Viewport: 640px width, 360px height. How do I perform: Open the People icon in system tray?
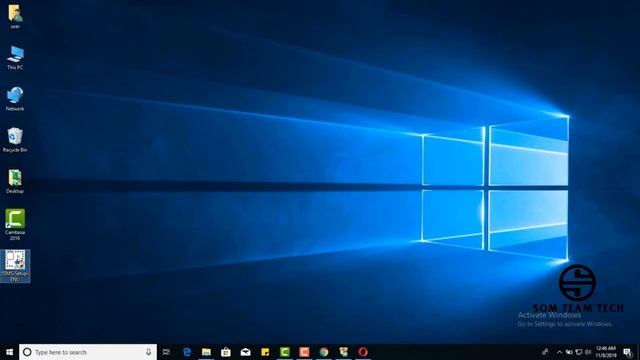(x=545, y=352)
